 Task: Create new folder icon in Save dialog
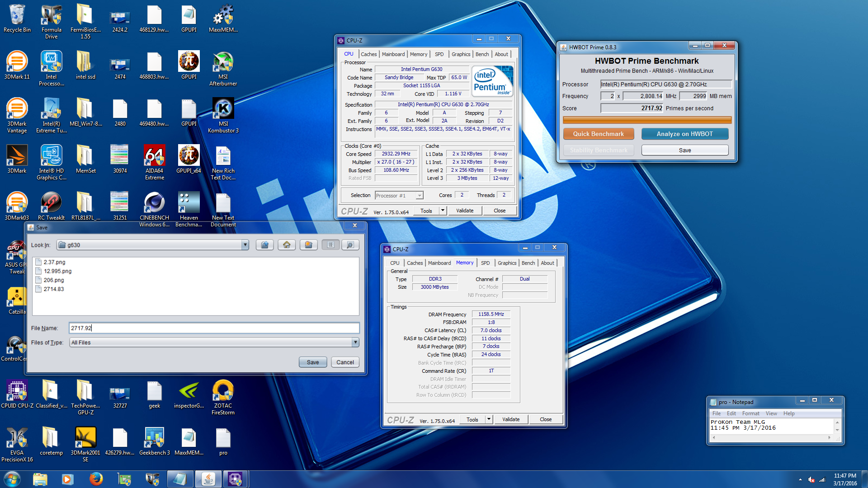pyautogui.click(x=308, y=245)
